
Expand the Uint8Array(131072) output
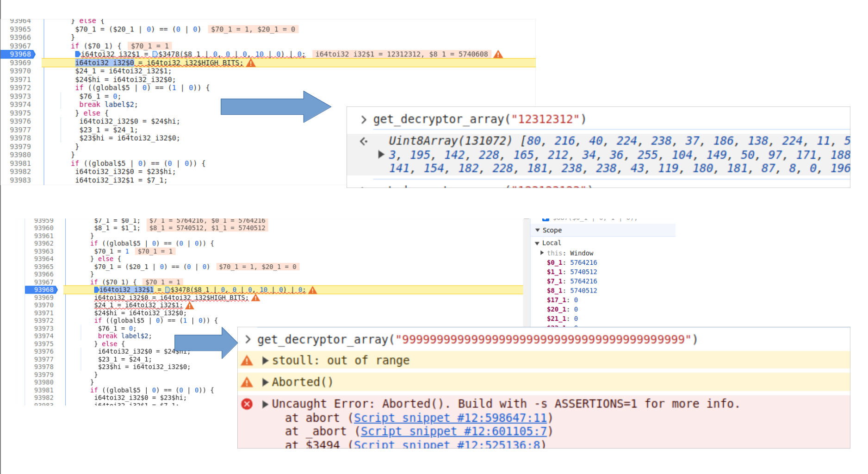[381, 155]
